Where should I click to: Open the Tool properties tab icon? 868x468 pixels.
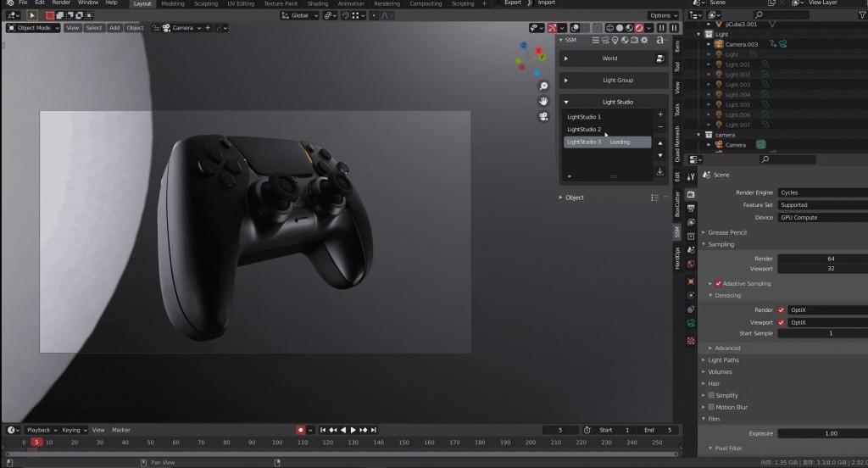tap(691, 176)
